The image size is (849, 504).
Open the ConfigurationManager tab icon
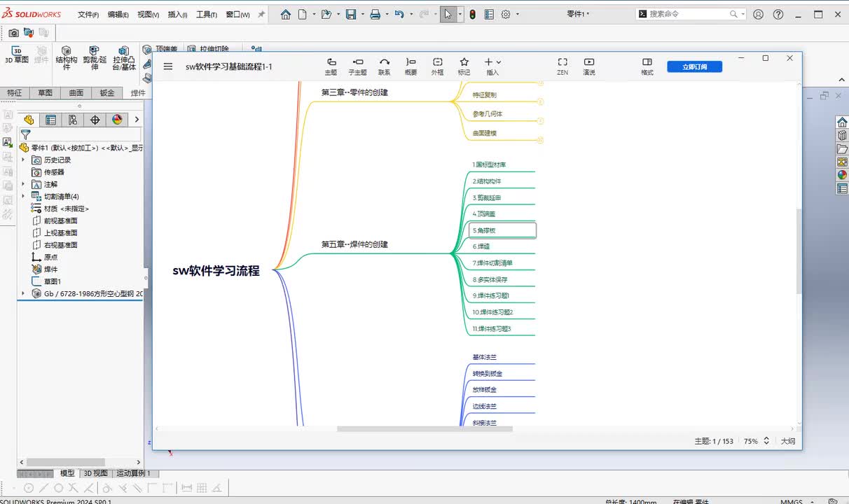tap(73, 120)
